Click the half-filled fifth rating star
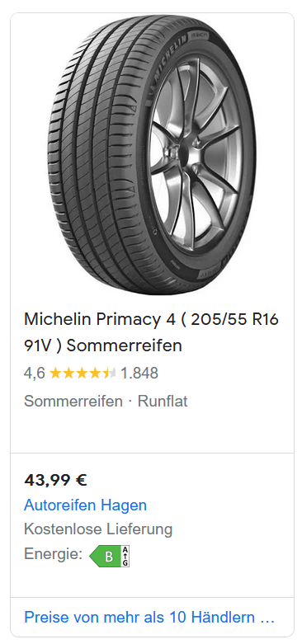302x644 pixels. click(110, 374)
